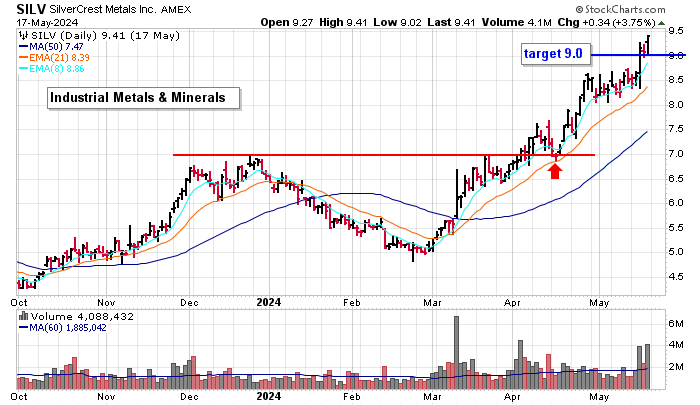Click the 4.5 price axis label

(x=676, y=277)
